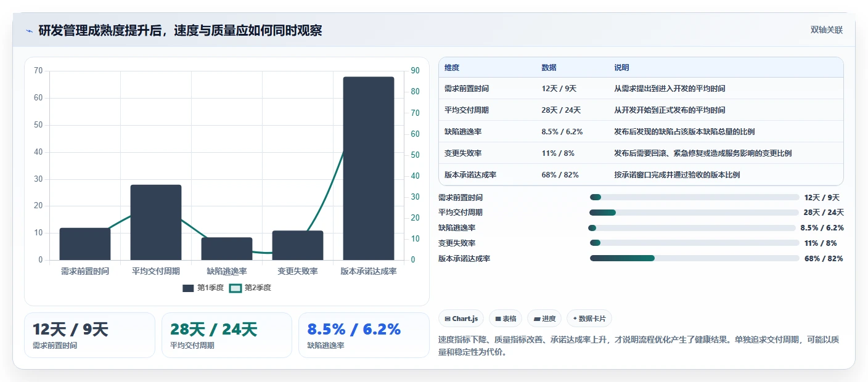The width and height of the screenshot is (868, 382).
Task: Click the 需求前置时间 progress bar
Action: point(694,197)
